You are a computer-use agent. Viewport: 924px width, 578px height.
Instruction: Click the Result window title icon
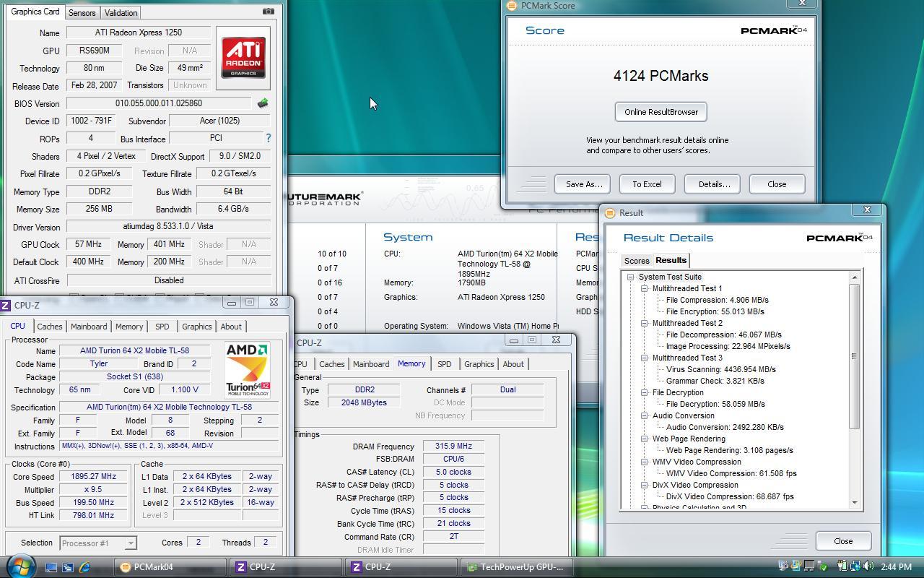click(x=610, y=213)
